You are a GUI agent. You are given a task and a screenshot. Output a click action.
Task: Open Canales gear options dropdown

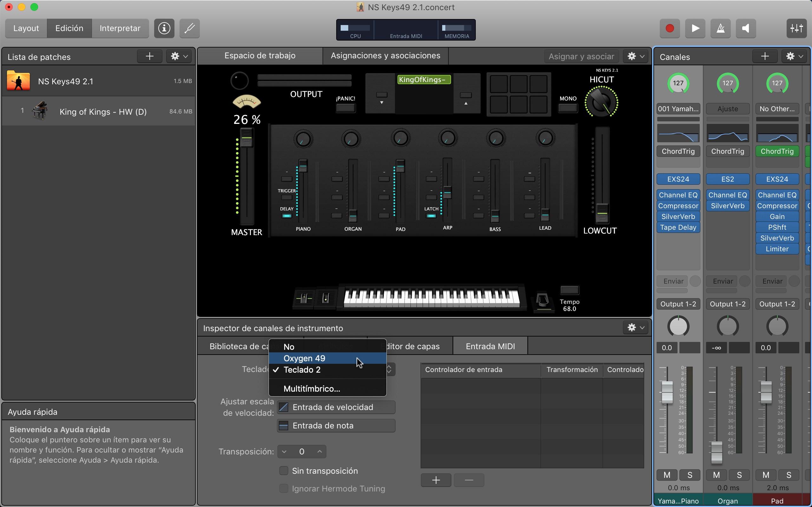pos(794,56)
